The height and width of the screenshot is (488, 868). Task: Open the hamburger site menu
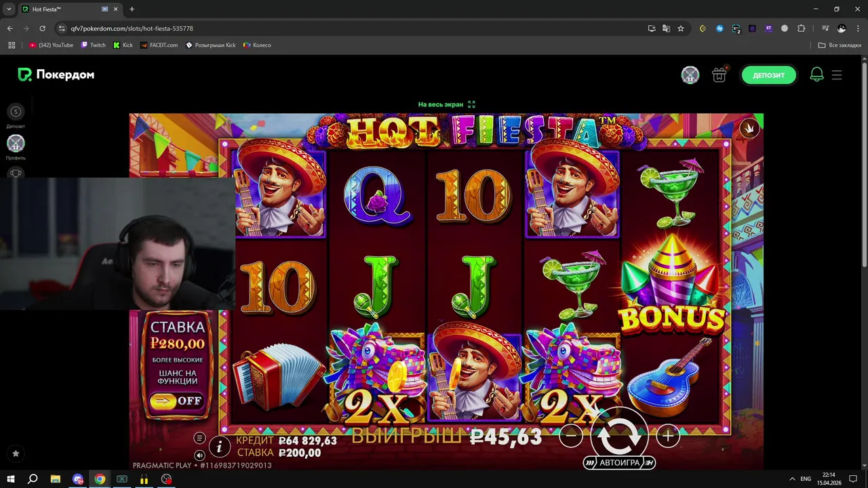[x=837, y=75]
